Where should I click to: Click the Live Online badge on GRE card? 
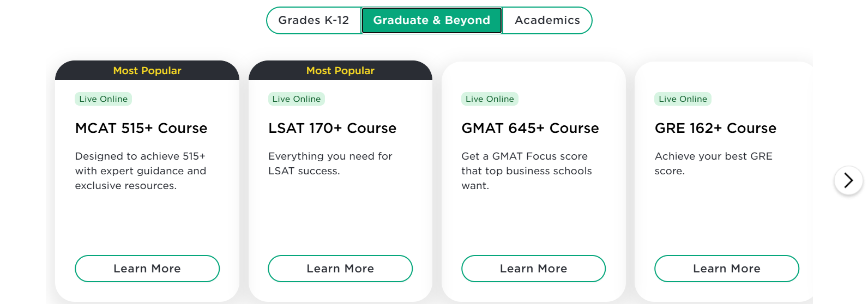point(683,99)
